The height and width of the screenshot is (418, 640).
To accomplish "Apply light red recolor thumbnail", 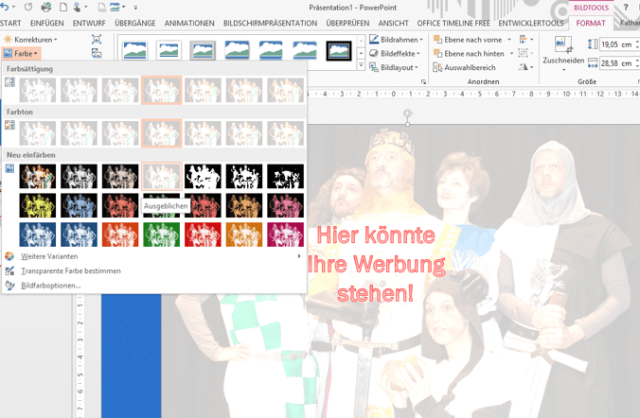I will 203,234.
